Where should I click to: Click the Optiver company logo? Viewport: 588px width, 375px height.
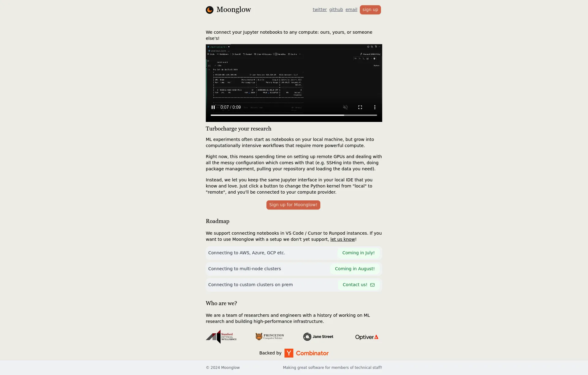[367, 337]
